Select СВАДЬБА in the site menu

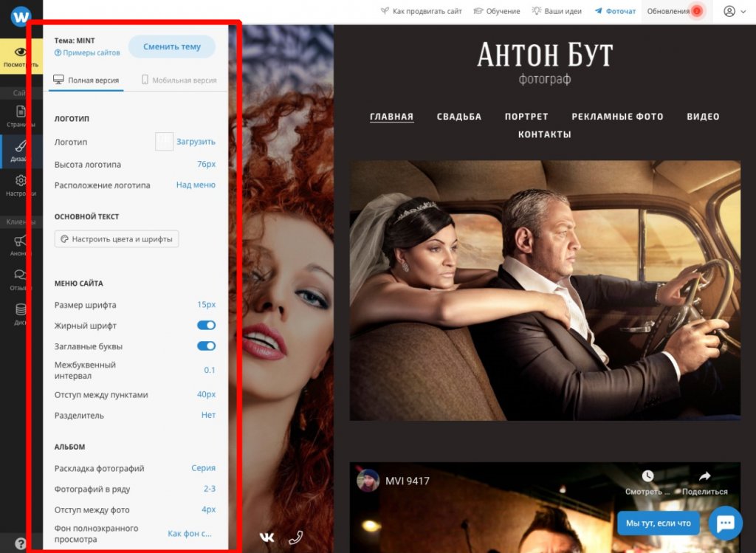[459, 116]
